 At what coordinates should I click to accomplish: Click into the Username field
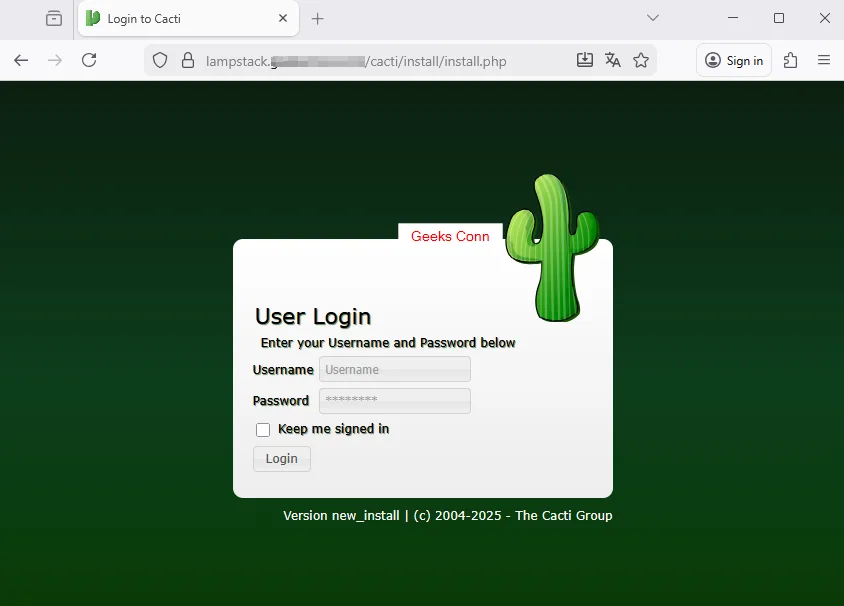click(x=394, y=370)
